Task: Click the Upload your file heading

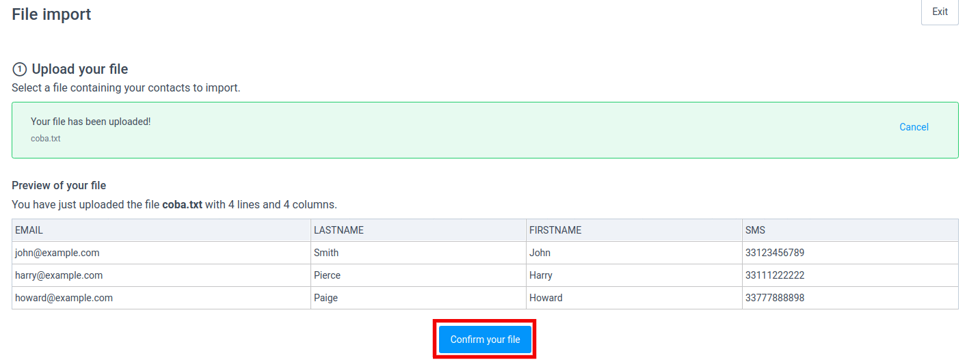Action: tap(80, 69)
